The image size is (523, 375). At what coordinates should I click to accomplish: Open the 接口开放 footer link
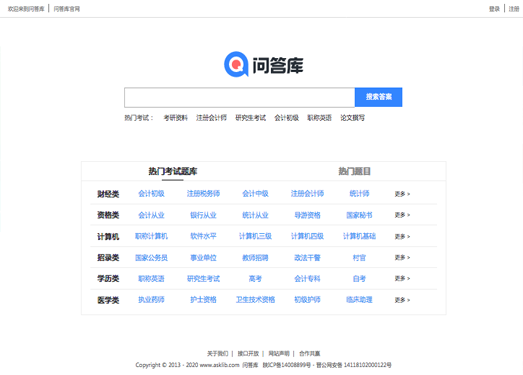coord(248,353)
